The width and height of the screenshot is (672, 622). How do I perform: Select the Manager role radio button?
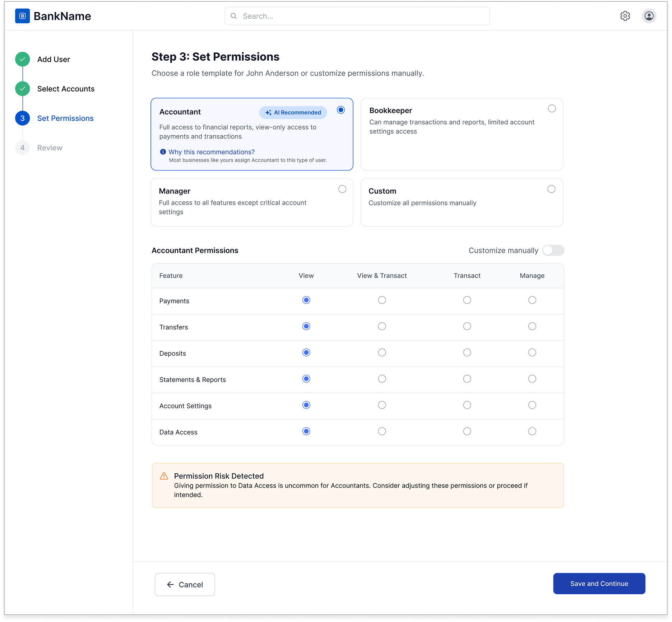pyautogui.click(x=342, y=189)
